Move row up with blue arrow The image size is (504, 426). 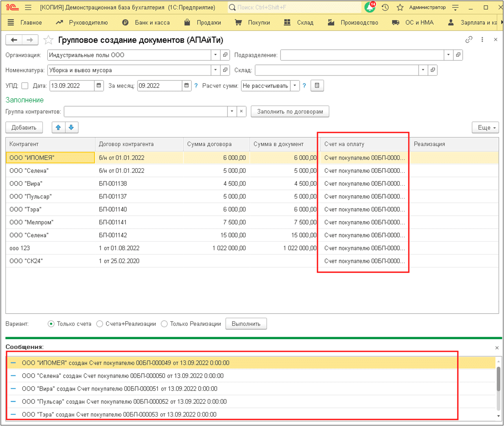point(58,127)
